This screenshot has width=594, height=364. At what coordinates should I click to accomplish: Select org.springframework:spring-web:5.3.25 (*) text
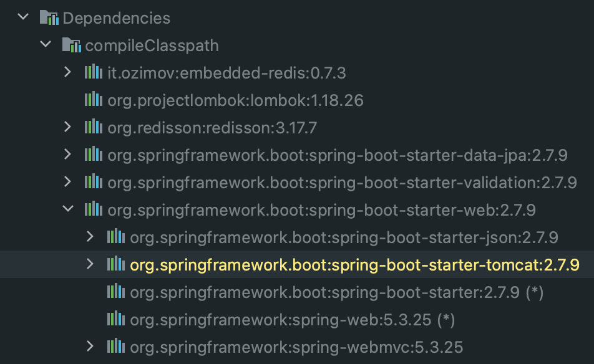pyautogui.click(x=293, y=320)
